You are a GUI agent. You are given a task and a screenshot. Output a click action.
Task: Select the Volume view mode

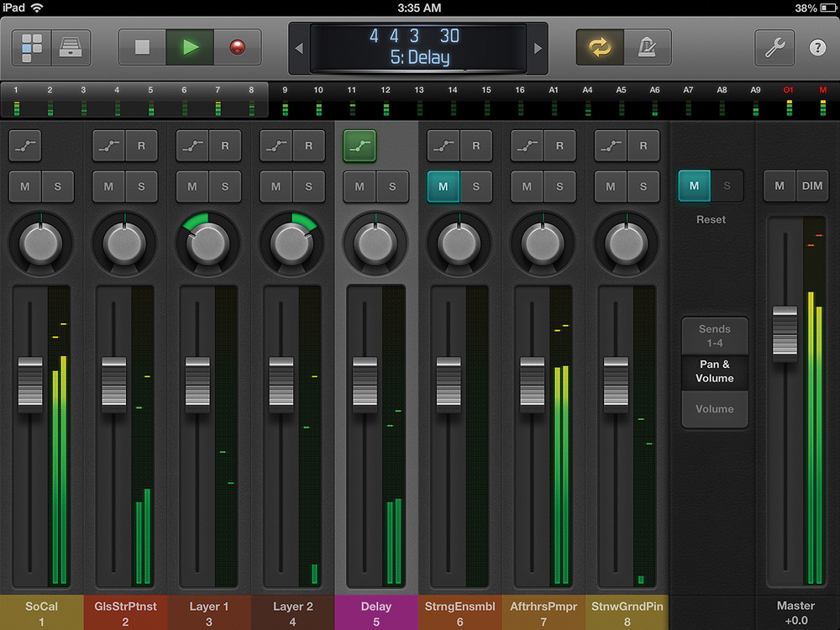[714, 409]
